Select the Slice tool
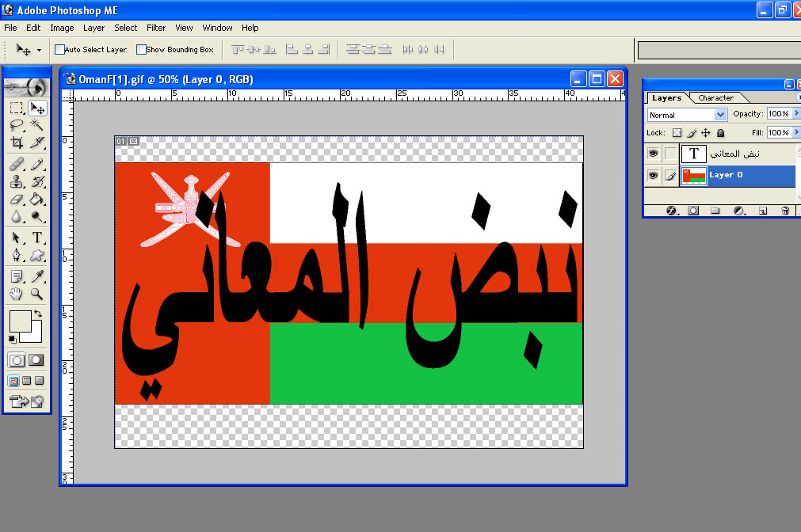Viewport: 801px width, 532px height. pyautogui.click(x=37, y=142)
